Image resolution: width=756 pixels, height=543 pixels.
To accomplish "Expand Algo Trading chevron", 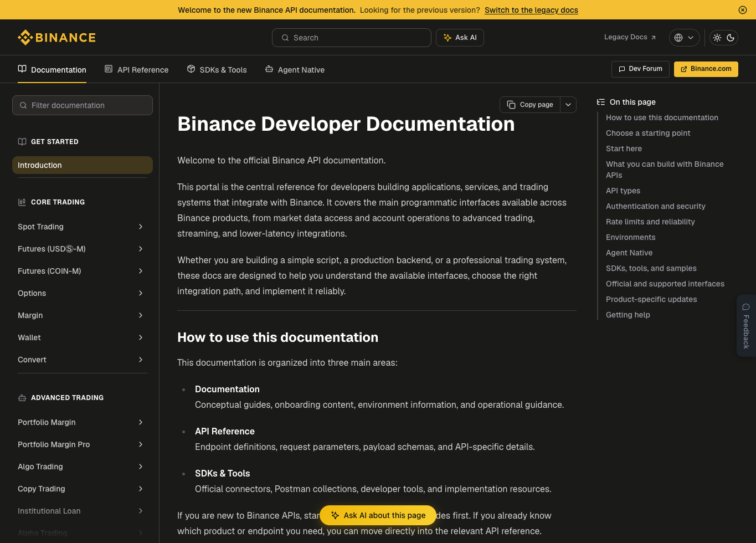I will click(141, 467).
